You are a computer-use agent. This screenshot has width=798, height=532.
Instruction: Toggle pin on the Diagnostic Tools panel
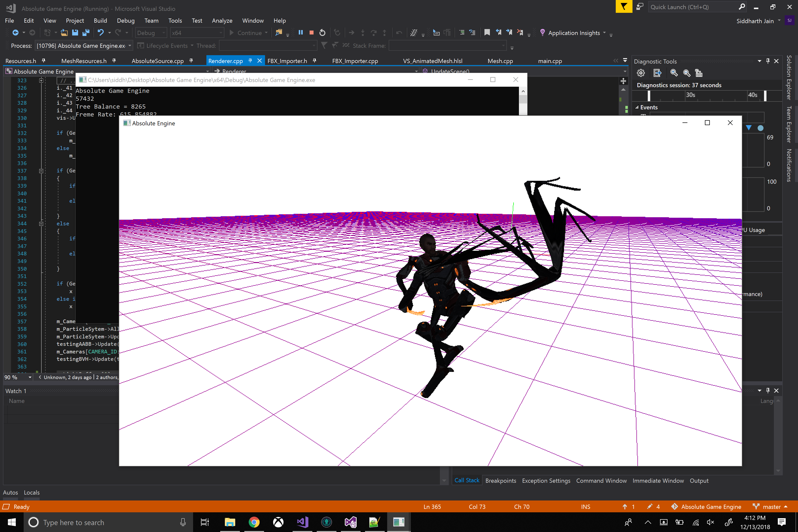pos(768,61)
